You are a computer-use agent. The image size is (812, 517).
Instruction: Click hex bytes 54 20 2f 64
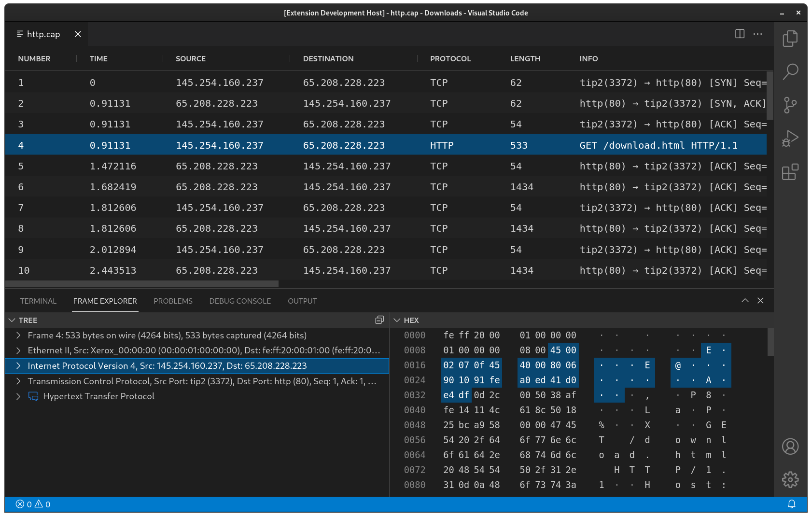pos(472,440)
